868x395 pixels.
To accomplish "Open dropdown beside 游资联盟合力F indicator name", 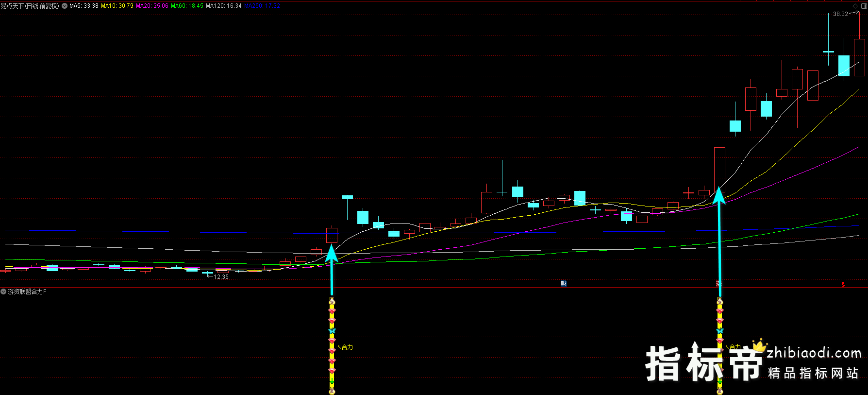I will (x=3, y=292).
